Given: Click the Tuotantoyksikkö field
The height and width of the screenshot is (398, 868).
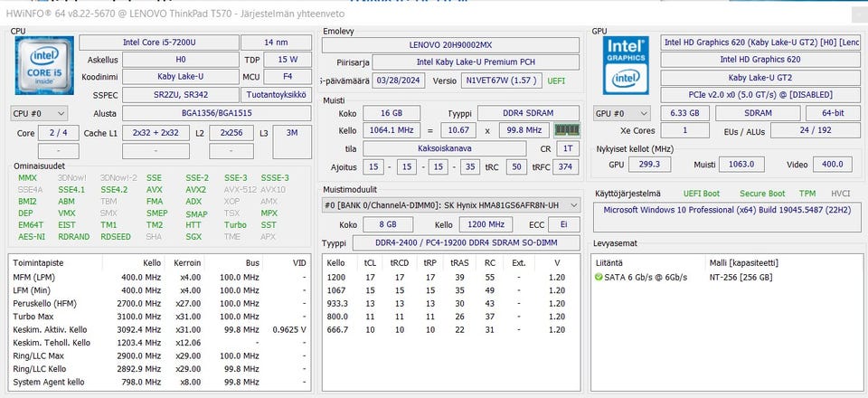Looking at the screenshot, I should coord(277,95).
